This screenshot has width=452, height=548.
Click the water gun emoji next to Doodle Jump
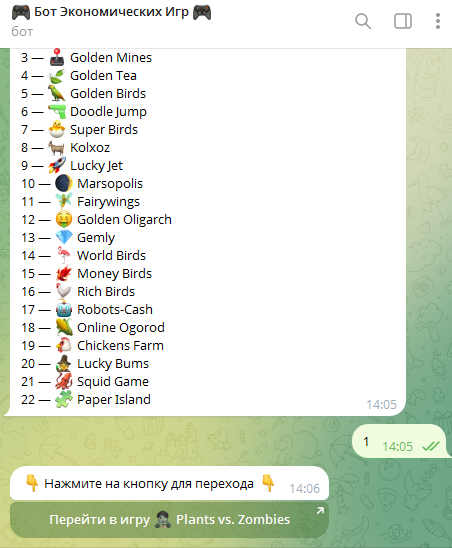coord(57,112)
